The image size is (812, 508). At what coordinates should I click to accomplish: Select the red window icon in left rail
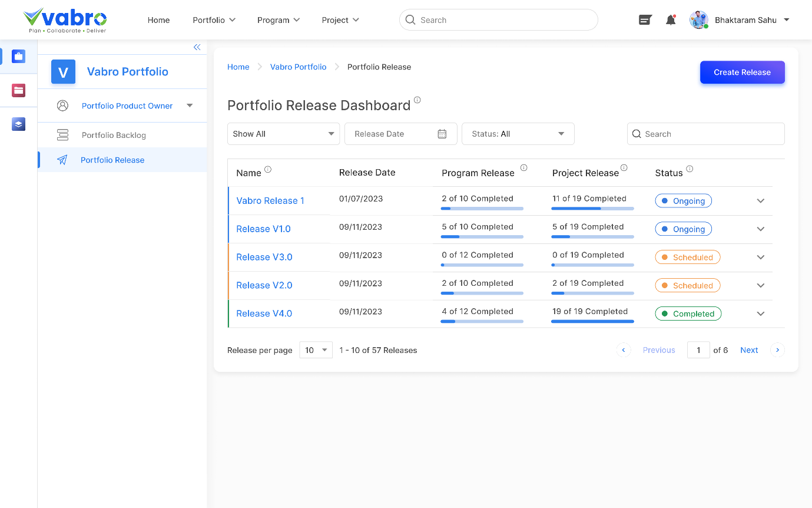(x=18, y=90)
